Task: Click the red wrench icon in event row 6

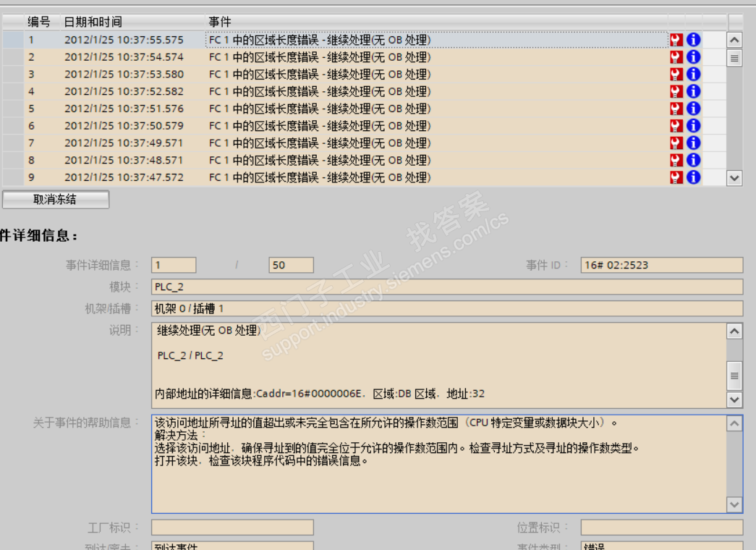Action: click(x=676, y=126)
